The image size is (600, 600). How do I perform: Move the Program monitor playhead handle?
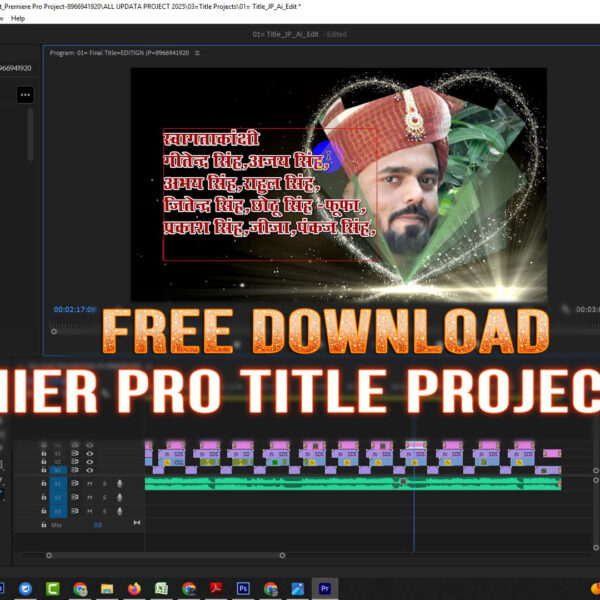pos(54,331)
